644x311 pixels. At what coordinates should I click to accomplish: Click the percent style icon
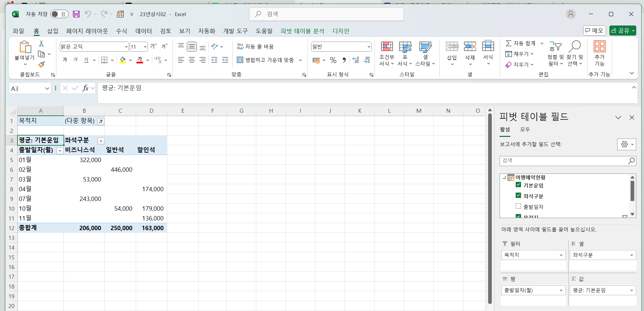(333, 60)
